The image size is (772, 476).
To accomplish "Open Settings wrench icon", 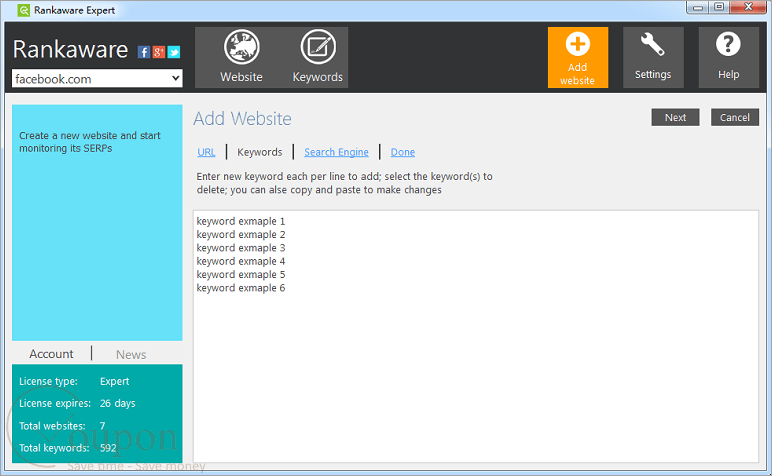I will pos(653,57).
